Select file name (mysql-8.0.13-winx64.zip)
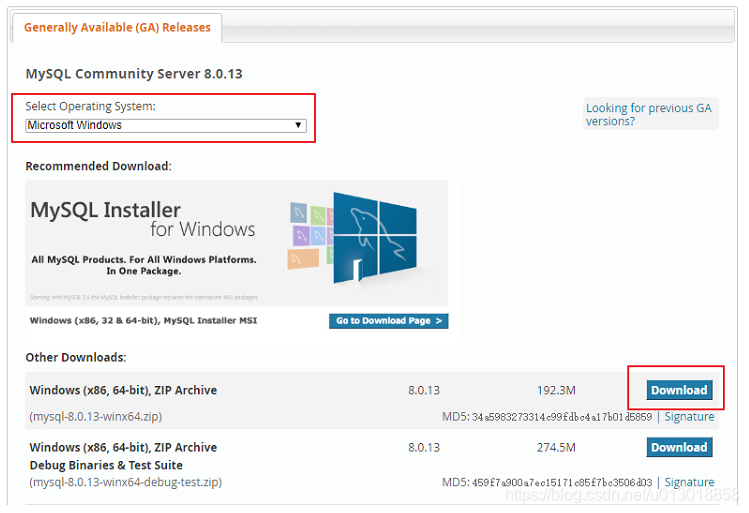The height and width of the screenshot is (513, 749). pyautogui.click(x=96, y=417)
